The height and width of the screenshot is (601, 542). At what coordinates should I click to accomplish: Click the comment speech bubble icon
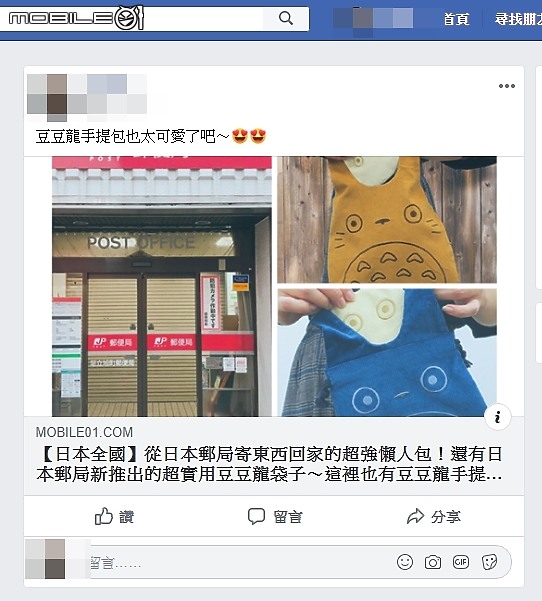256,516
